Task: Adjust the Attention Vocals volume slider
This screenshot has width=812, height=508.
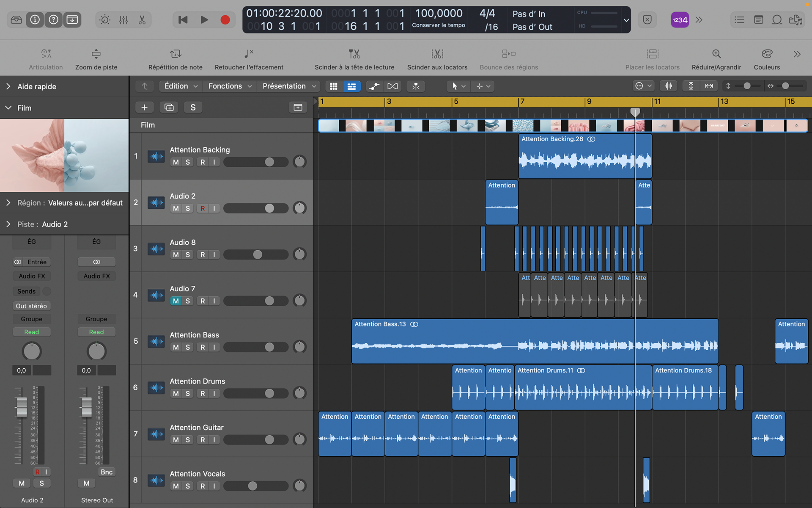Action: (252, 486)
